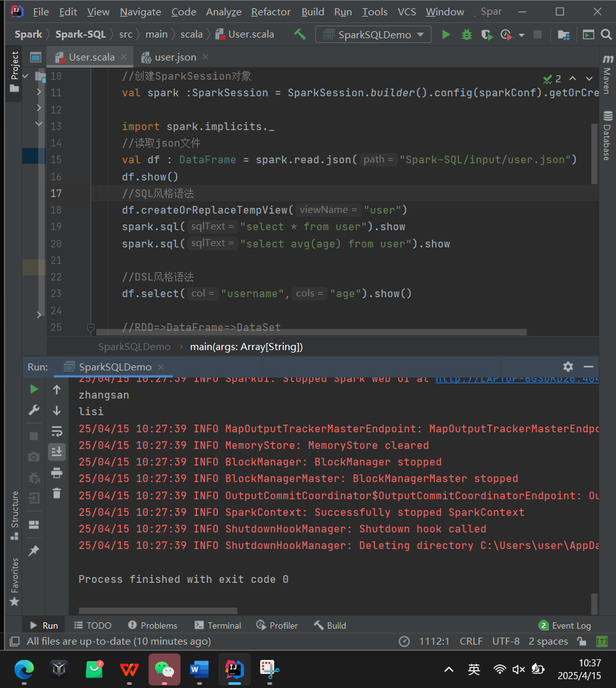Open the Favorites tool window
This screenshot has width=616, height=688.
(x=15, y=582)
